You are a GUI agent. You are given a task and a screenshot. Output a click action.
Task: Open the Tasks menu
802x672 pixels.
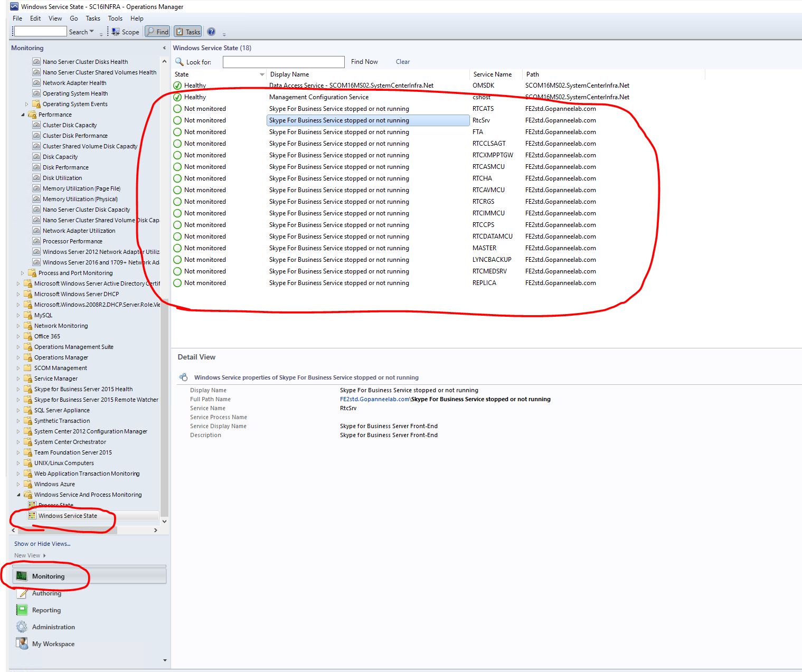(x=93, y=18)
